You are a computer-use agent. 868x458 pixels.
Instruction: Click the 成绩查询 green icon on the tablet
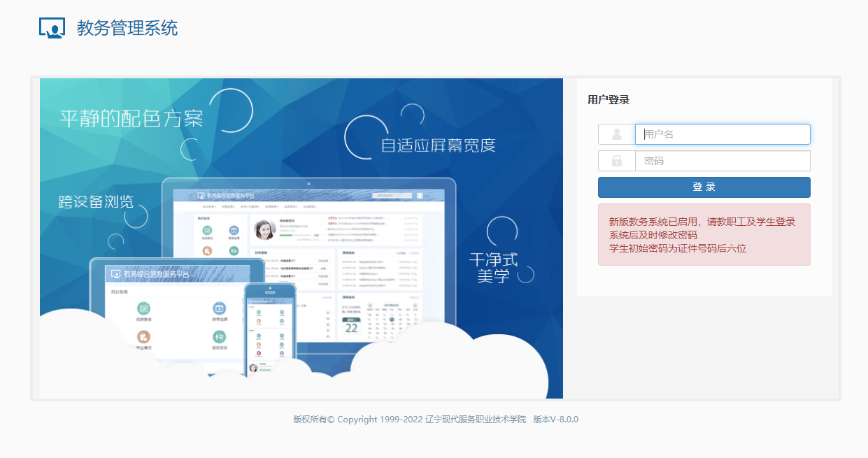pos(144,308)
